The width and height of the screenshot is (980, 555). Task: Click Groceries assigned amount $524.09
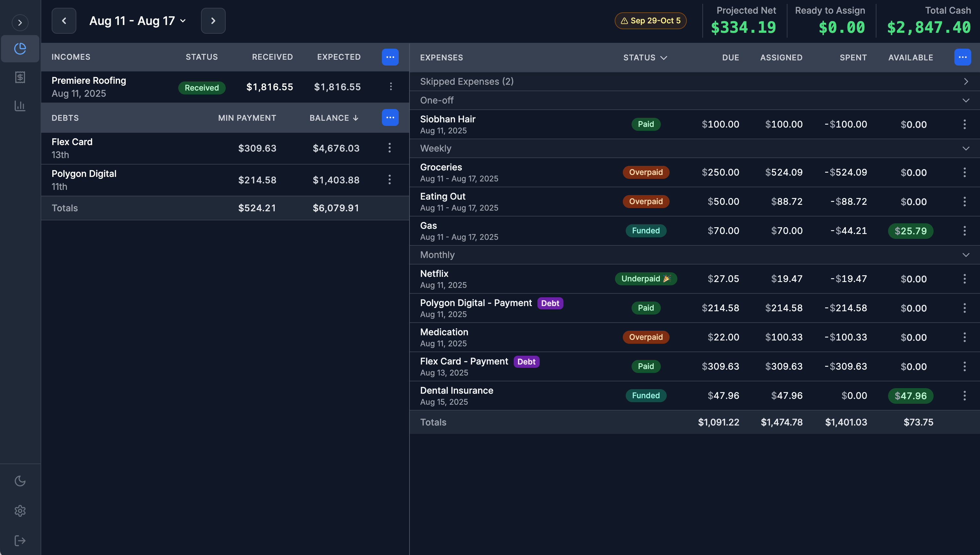click(784, 172)
